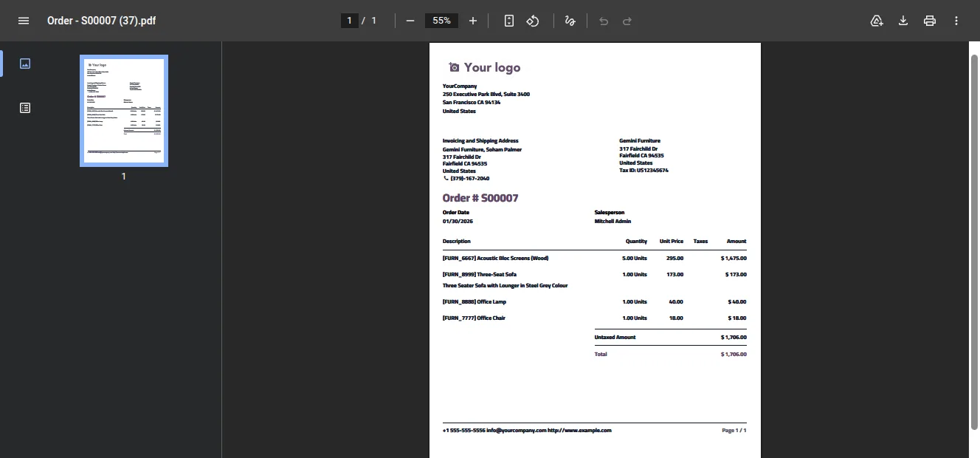
Task: Click the $ 1,475.00 amount
Action: 734,259
